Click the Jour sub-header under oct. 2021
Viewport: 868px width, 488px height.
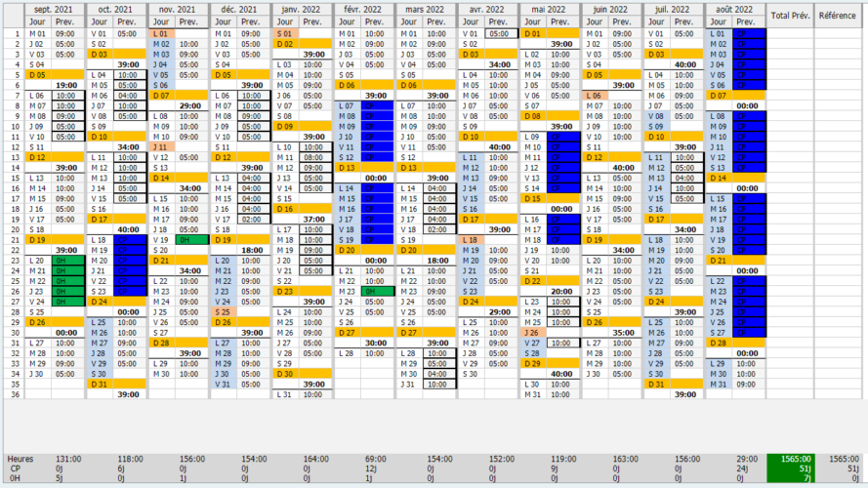(x=100, y=21)
